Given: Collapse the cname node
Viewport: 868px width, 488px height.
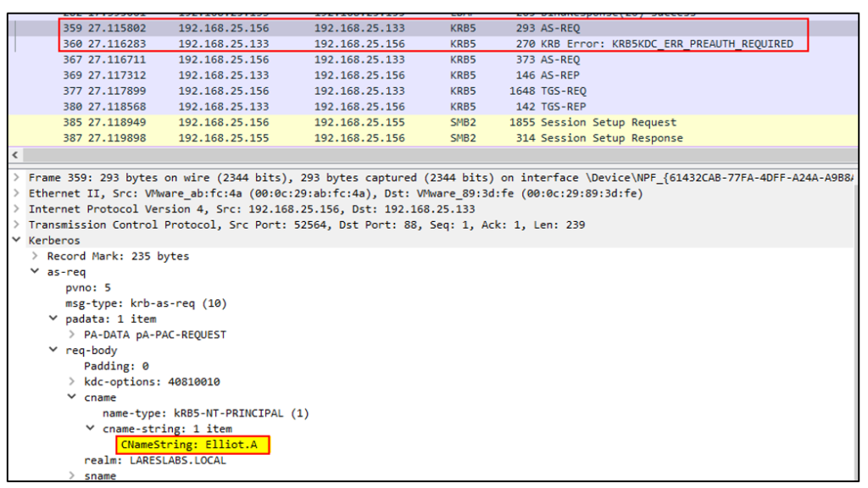Looking at the screenshot, I should coord(72,397).
